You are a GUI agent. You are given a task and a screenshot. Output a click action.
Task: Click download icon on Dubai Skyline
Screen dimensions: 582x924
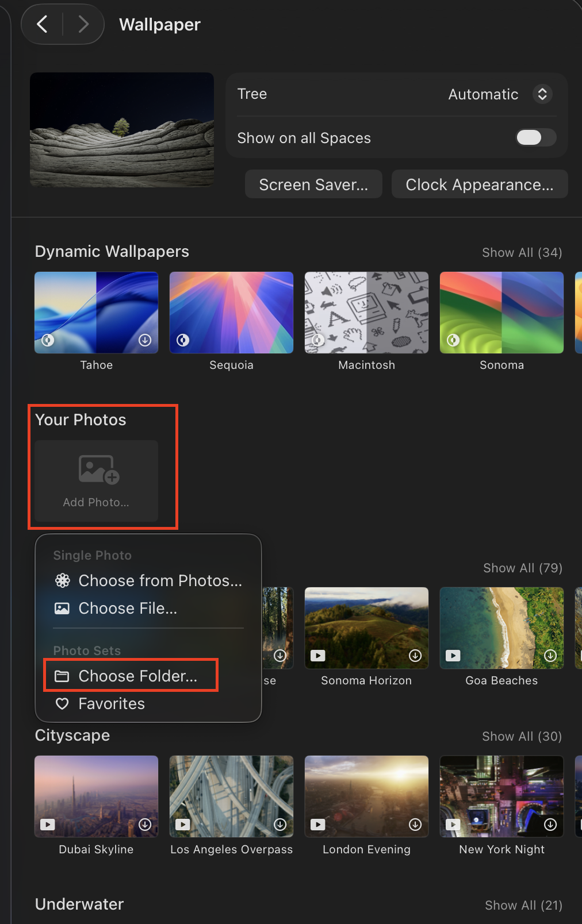coord(145,825)
